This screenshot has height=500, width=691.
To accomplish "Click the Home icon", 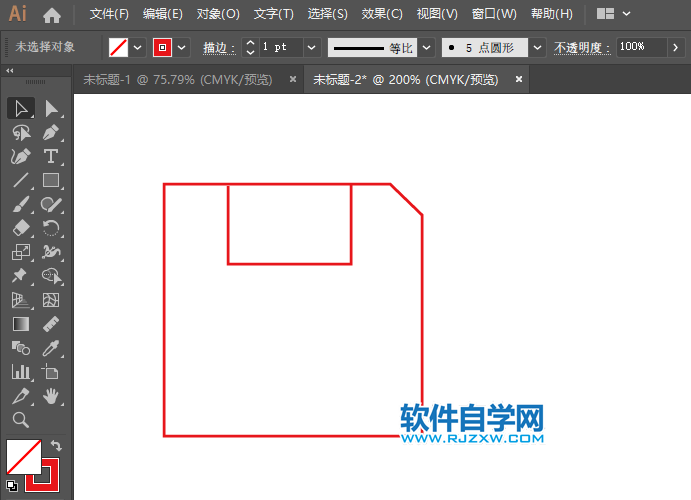I will click(x=52, y=15).
